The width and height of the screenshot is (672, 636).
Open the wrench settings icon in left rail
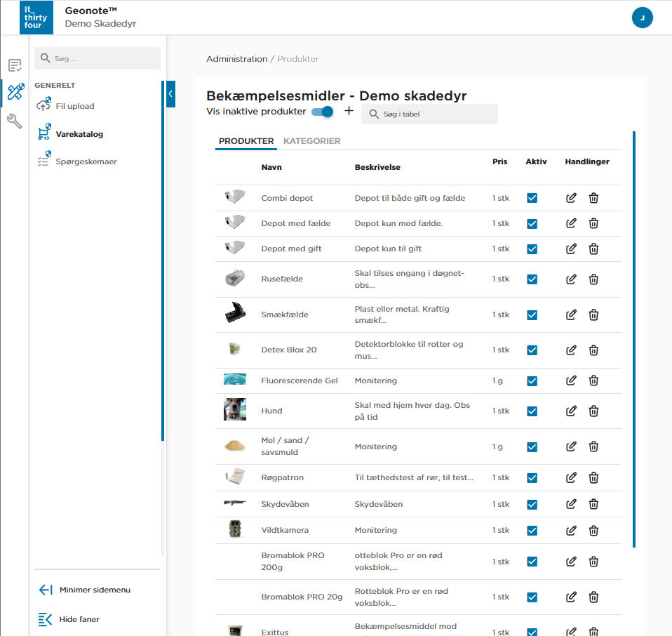(15, 121)
